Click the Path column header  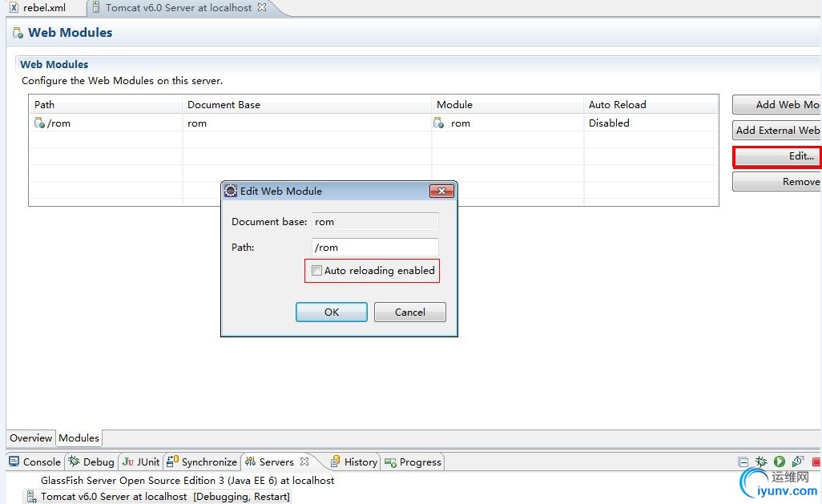(106, 104)
